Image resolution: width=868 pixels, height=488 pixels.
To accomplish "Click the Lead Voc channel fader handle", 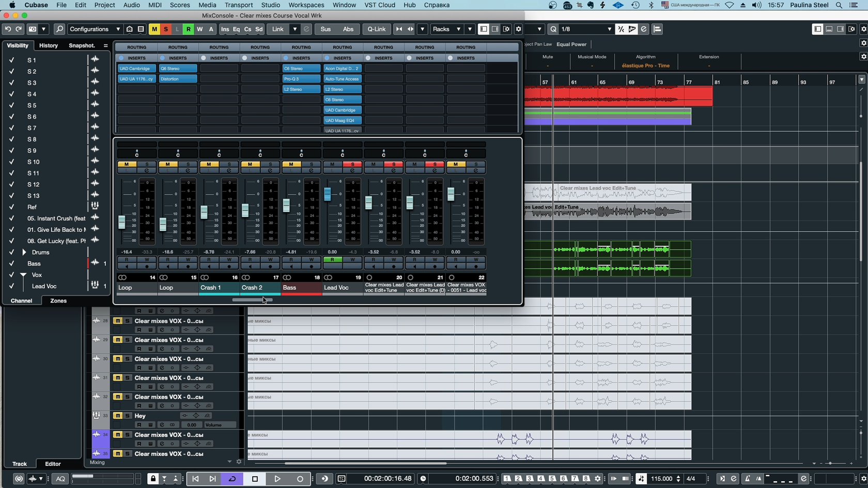I will [328, 194].
